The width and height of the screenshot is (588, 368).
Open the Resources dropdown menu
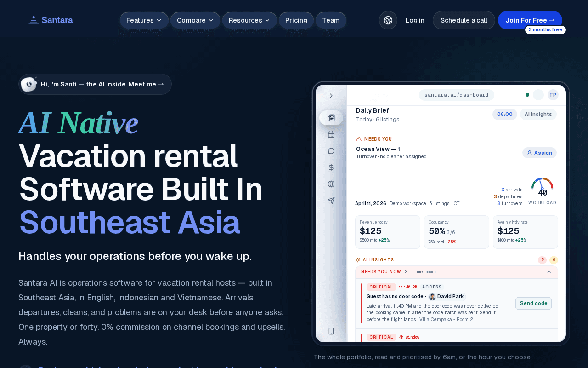(x=249, y=20)
